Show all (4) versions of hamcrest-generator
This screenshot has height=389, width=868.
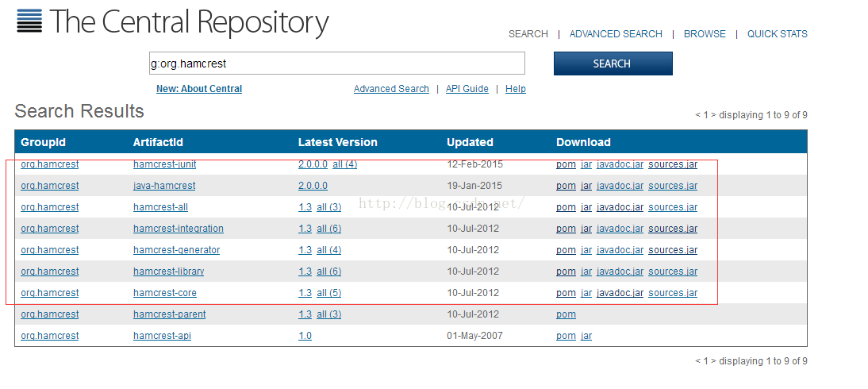click(x=328, y=250)
